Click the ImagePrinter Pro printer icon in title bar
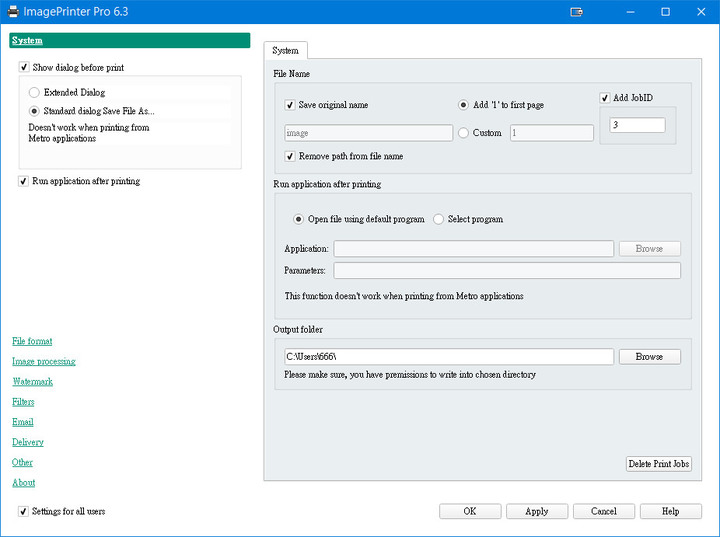Image resolution: width=720 pixels, height=537 pixels. 13,11
